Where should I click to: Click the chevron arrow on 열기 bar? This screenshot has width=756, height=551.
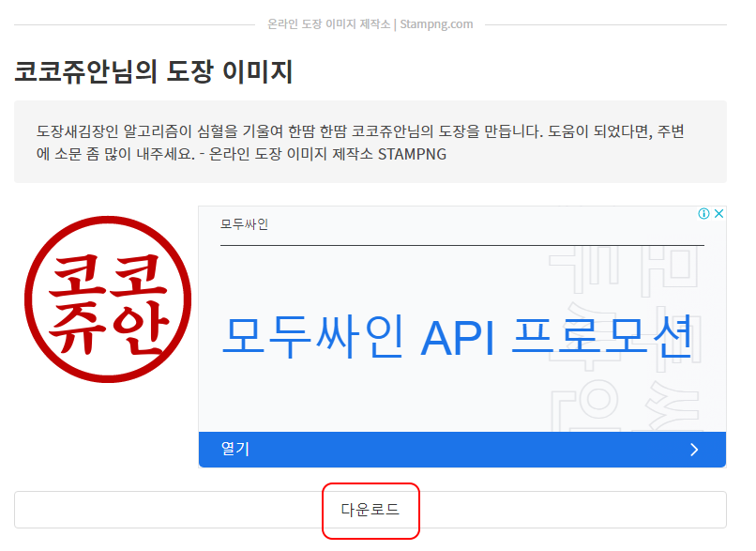pyautogui.click(x=694, y=450)
